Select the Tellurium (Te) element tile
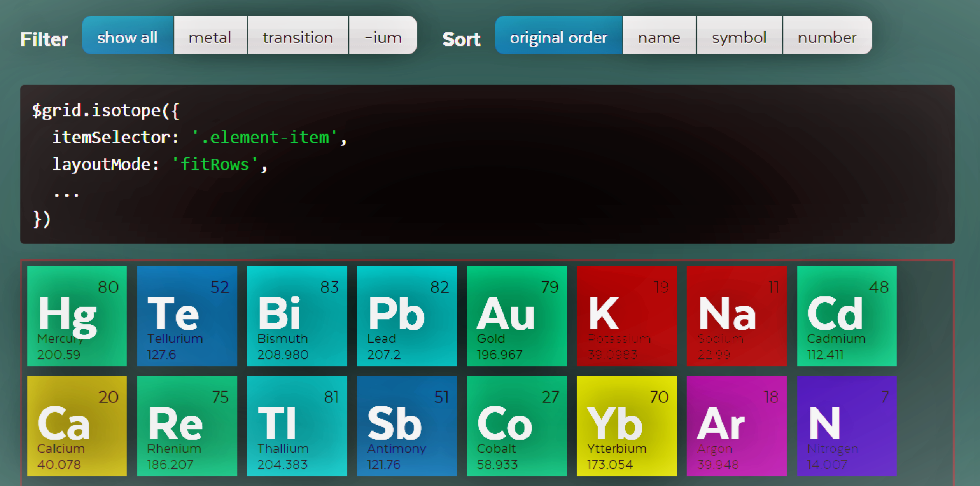This screenshot has width=980, height=486. click(187, 316)
